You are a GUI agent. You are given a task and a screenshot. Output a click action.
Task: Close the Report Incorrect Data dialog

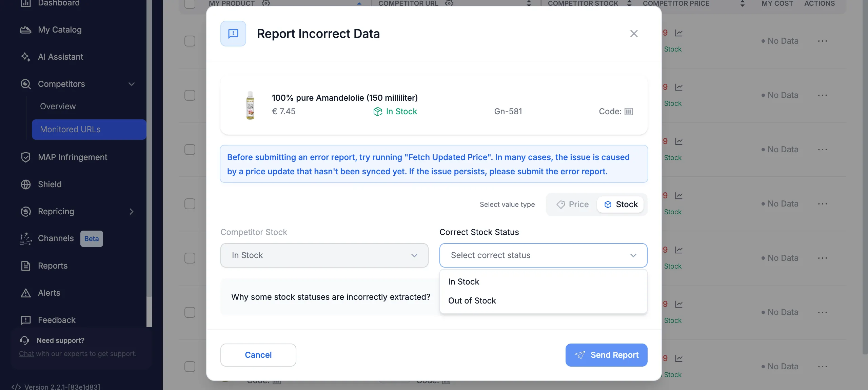(634, 34)
